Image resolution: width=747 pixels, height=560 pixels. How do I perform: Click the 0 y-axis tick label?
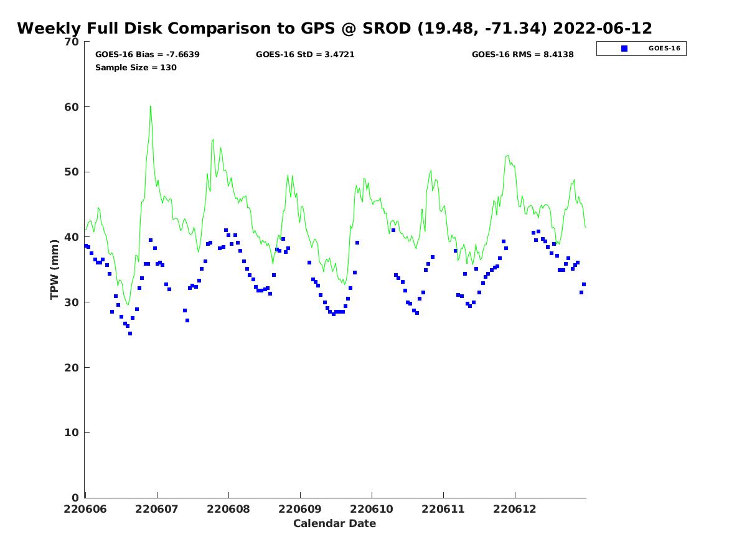(x=76, y=498)
